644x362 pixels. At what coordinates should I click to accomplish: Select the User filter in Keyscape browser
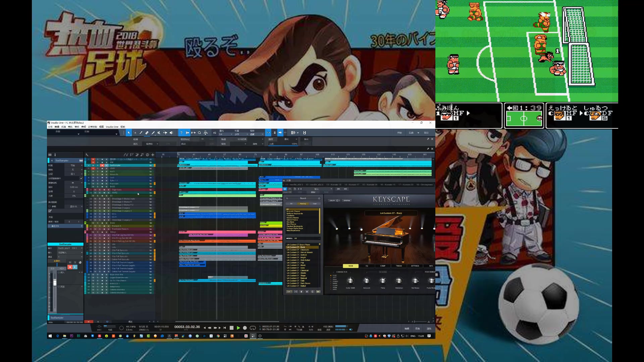(315, 204)
